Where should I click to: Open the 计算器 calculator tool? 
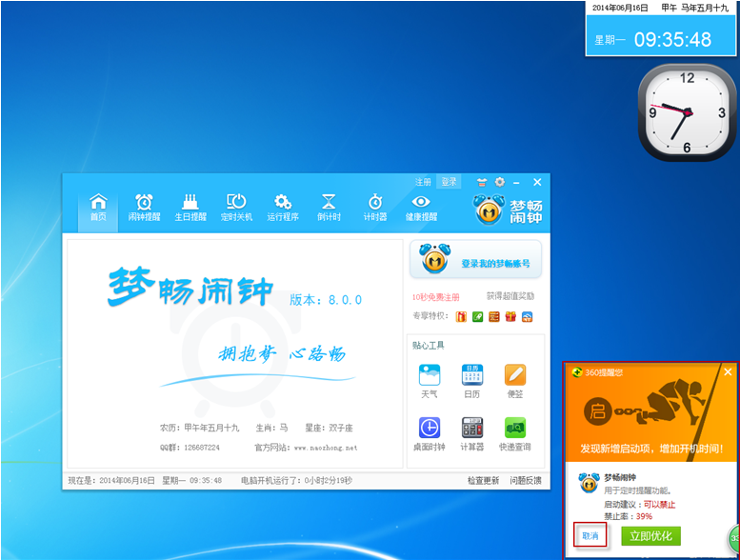[x=472, y=434]
